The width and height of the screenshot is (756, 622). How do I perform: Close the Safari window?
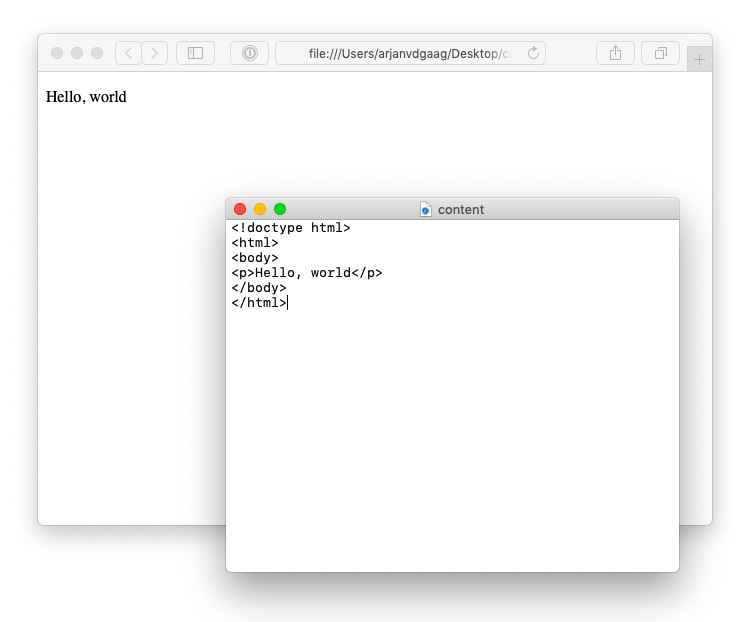coord(57,53)
